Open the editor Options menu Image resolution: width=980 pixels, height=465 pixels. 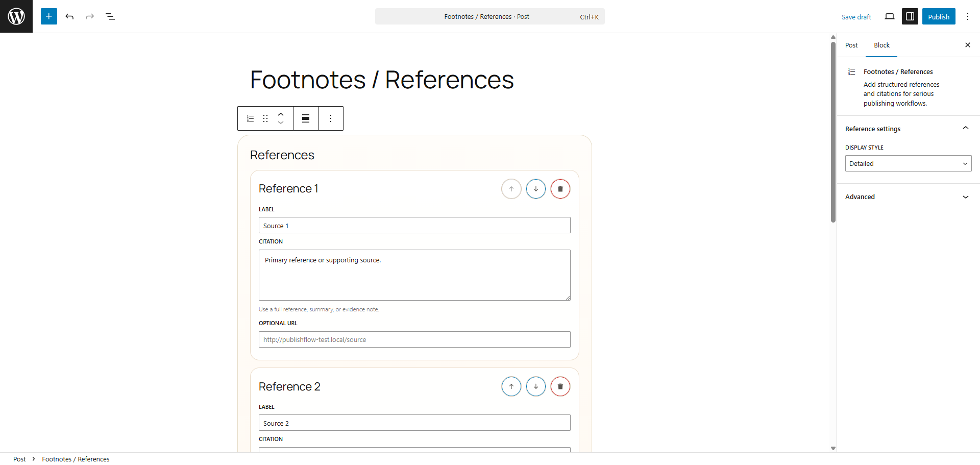coord(968,16)
